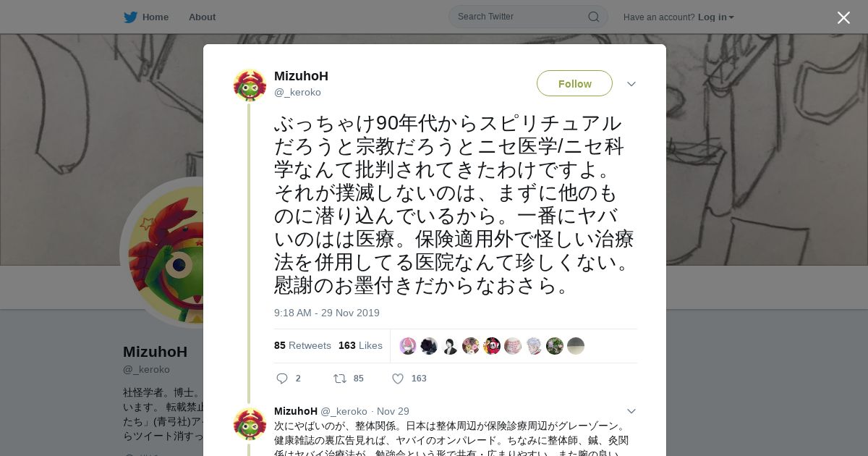Click the last gray liker avatar
This screenshot has width=868, height=456.
[x=576, y=346]
